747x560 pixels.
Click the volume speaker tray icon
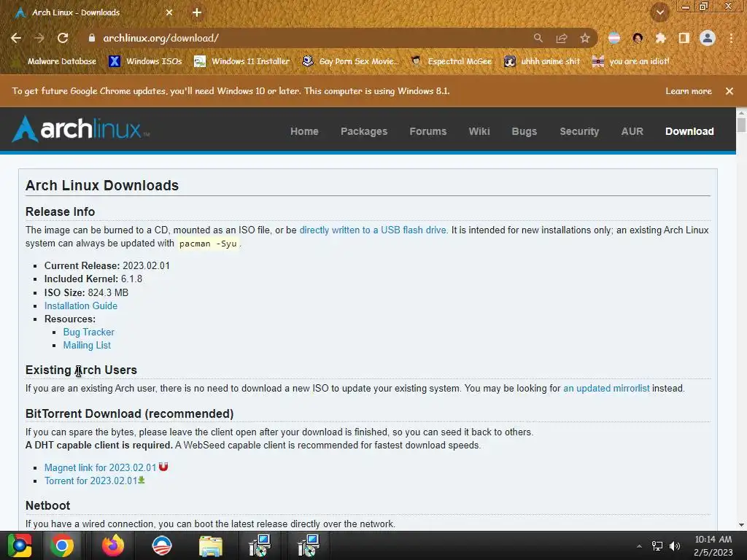pyautogui.click(x=675, y=546)
